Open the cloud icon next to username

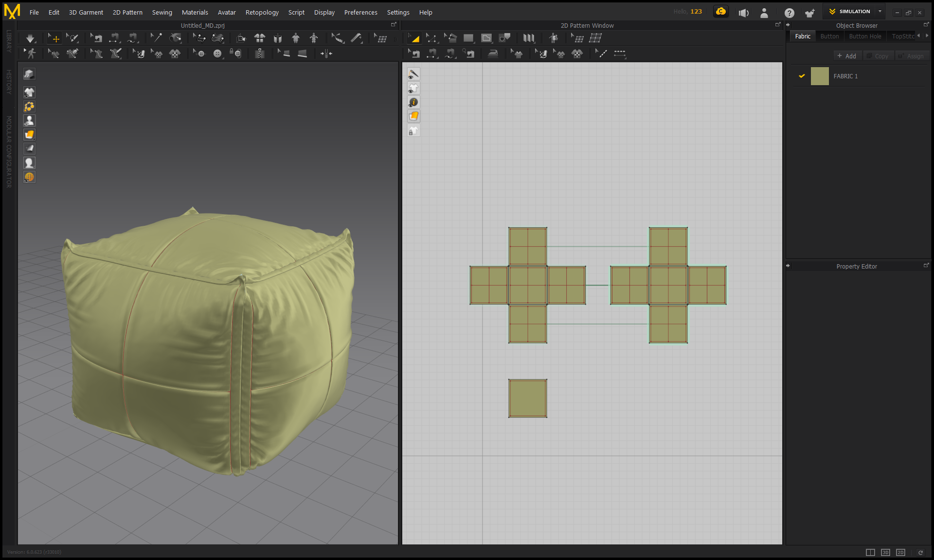[720, 12]
